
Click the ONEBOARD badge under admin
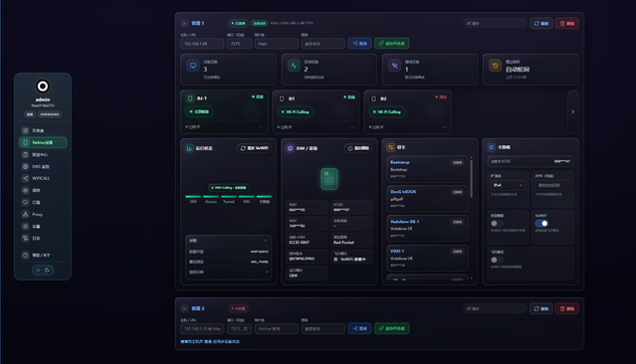point(50,114)
